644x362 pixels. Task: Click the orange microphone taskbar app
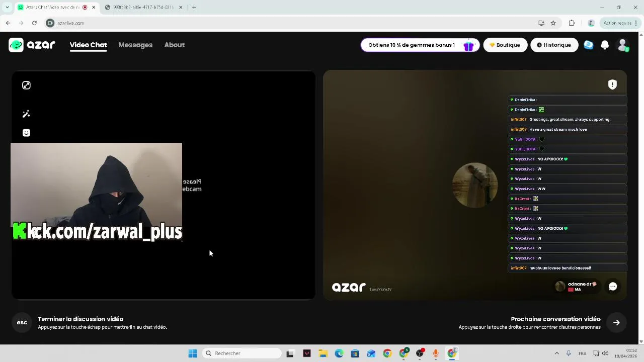436,353
